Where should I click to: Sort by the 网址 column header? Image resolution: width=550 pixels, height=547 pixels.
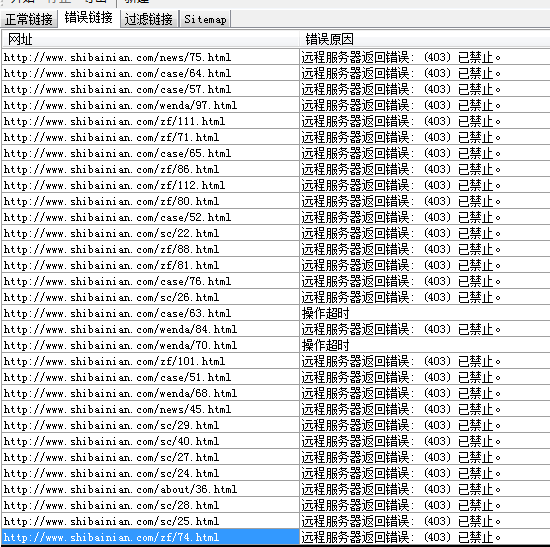151,39
